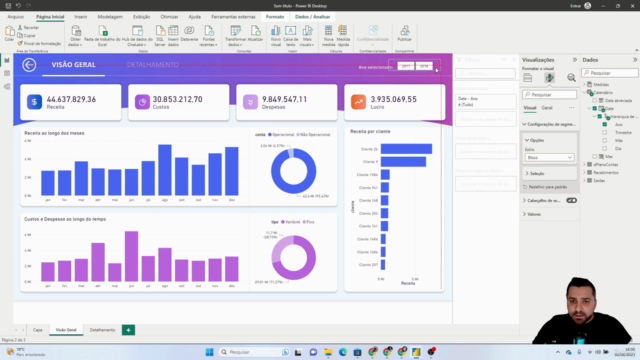Open Mais visuais in the ribbon
The height and width of the screenshot is (360, 640).
pos(307,36)
